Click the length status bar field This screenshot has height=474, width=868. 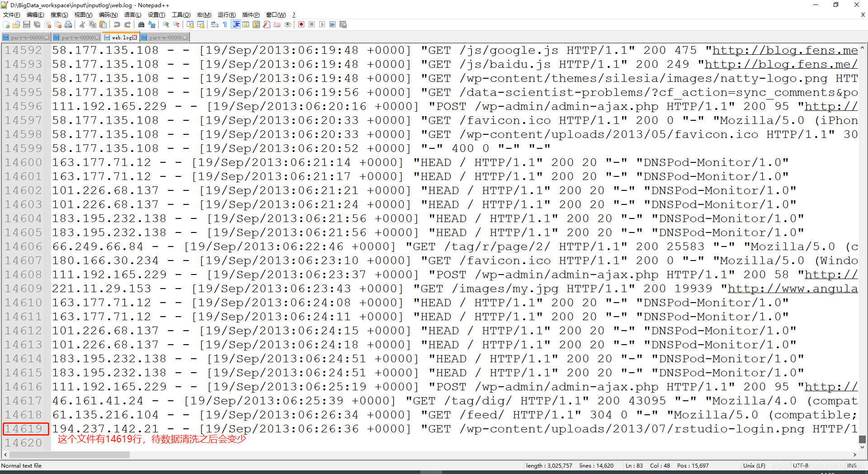coord(549,466)
